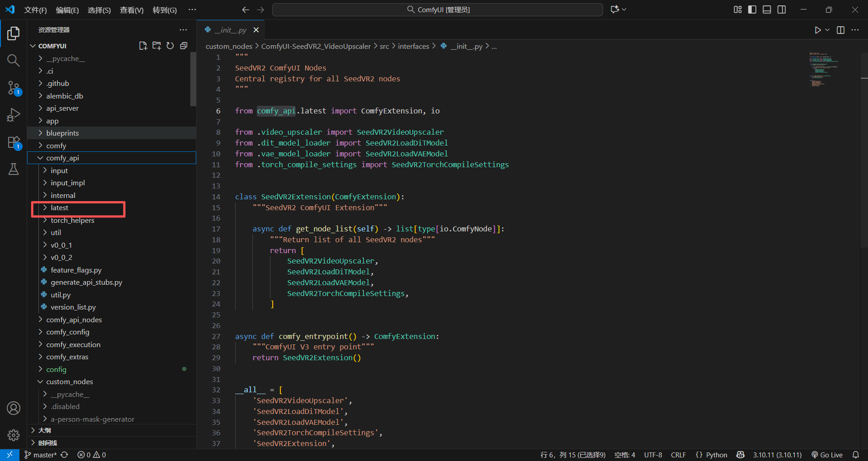Create a new folder in explorer
The width and height of the screenshot is (868, 461).
tap(156, 46)
